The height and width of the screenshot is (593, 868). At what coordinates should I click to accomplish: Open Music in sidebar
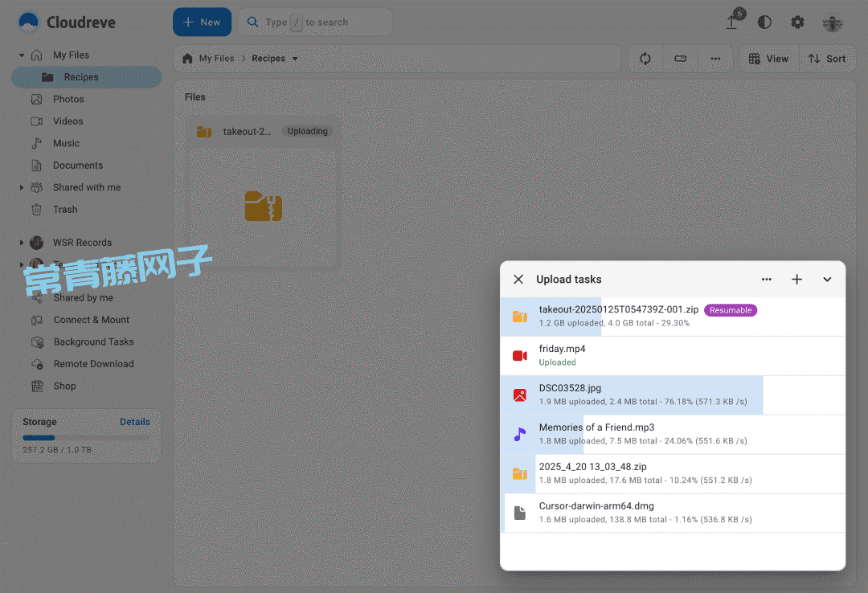[x=67, y=143]
